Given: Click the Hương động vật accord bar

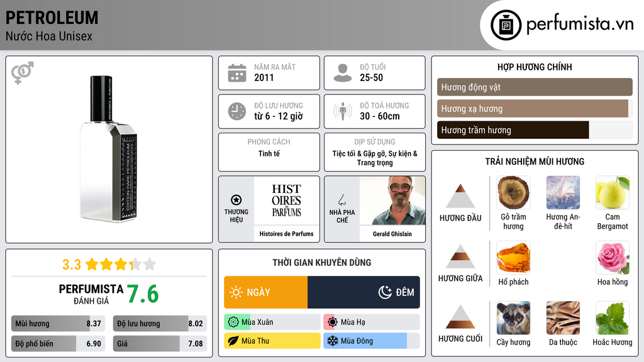Looking at the screenshot, I should pos(535,87).
